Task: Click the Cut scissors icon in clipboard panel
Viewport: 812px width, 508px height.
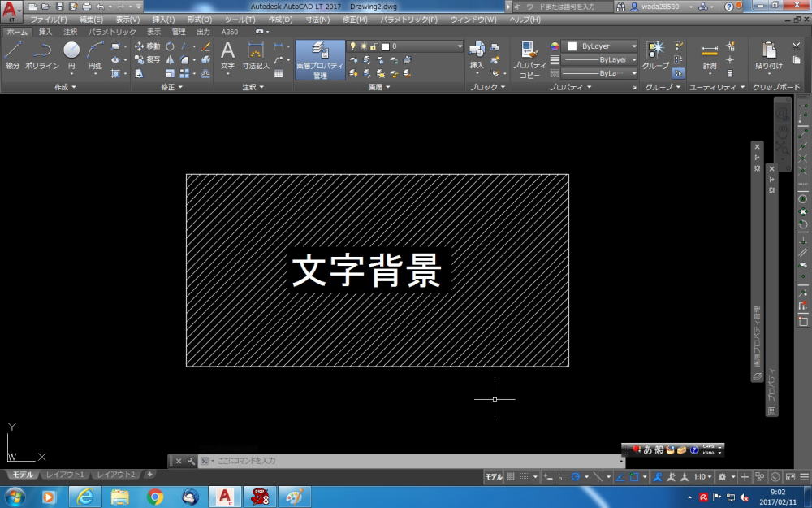Action: point(797,46)
